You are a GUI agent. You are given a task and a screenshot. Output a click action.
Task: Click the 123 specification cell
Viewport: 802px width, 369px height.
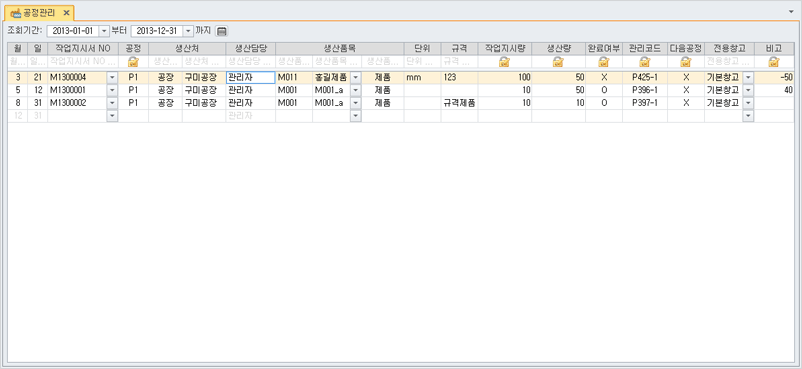[459, 78]
